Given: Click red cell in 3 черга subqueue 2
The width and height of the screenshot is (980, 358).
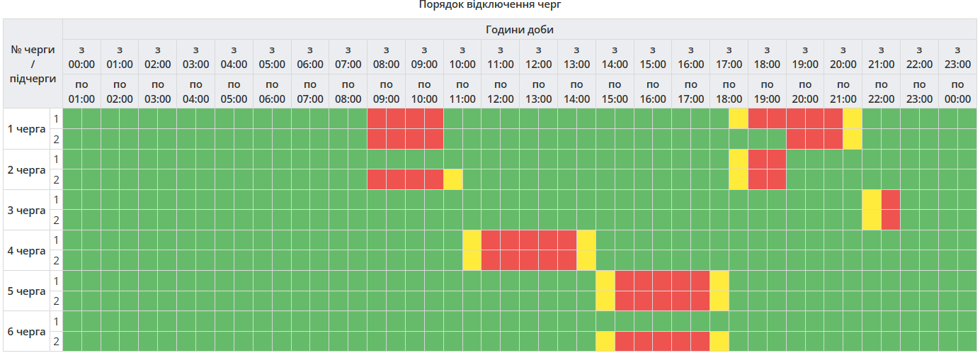Looking at the screenshot, I should pos(890,220).
